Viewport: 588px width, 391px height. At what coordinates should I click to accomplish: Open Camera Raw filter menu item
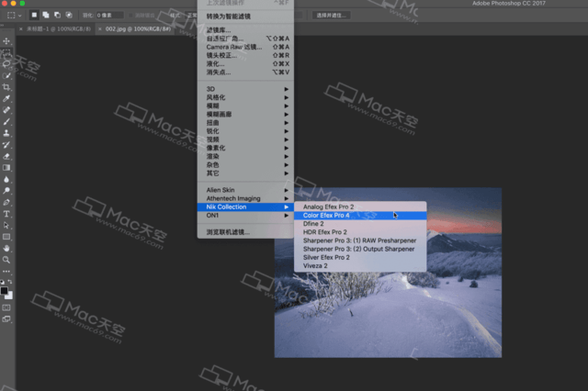[x=245, y=47]
